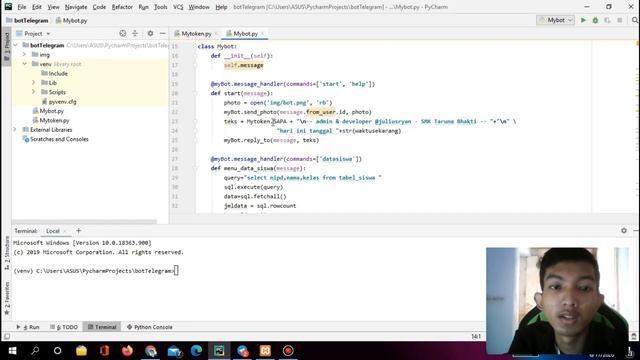Click code line with self.message
Screen dimensions: 640x360
pos(243,65)
